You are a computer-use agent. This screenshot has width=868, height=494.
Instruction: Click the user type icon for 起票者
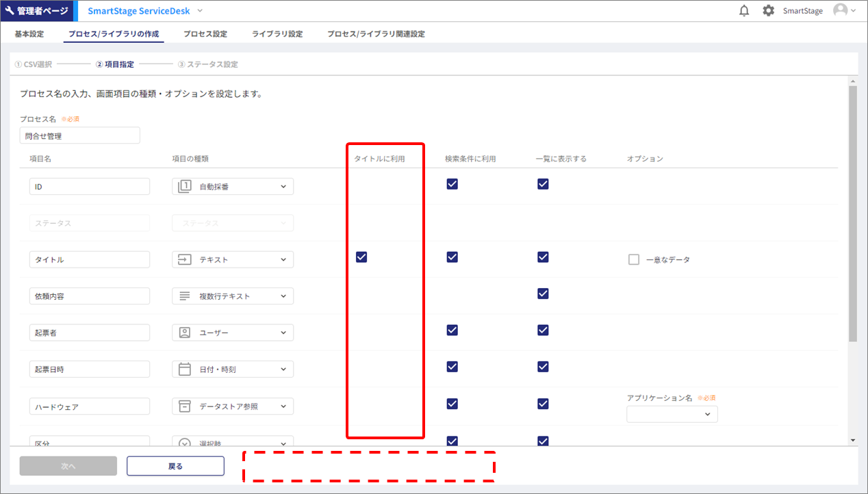coord(184,333)
